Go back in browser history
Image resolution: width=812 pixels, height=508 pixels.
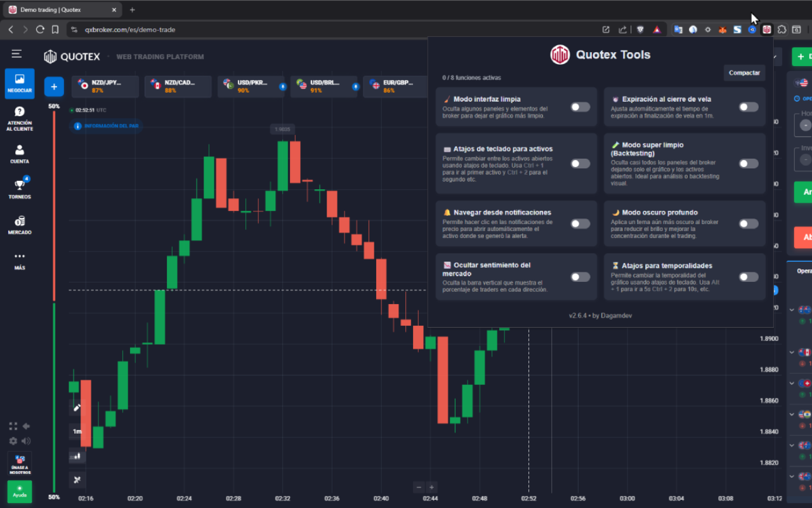pyautogui.click(x=11, y=29)
